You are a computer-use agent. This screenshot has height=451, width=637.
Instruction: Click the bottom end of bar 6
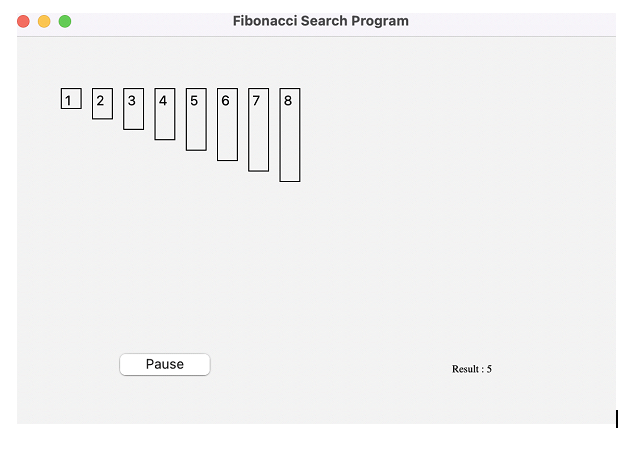227,156
